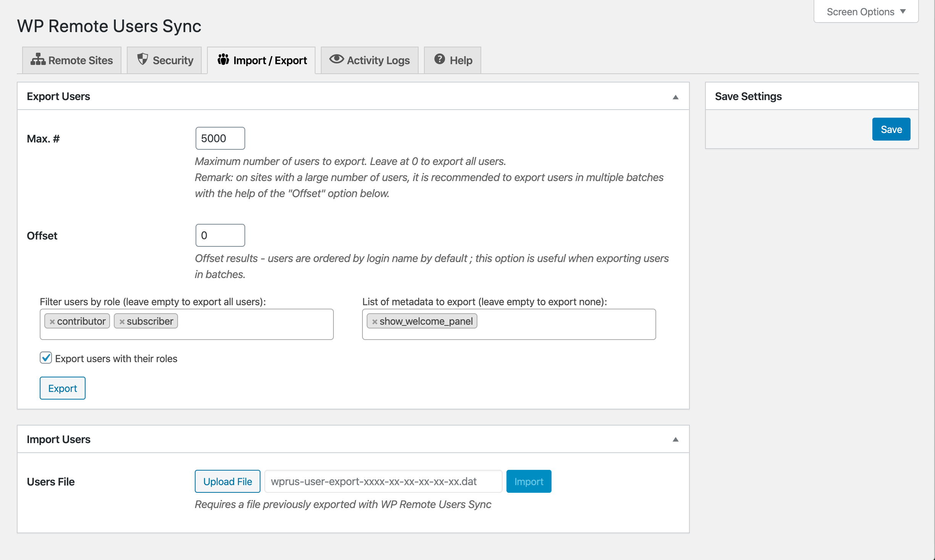Switch to the Security tab

coord(164,60)
